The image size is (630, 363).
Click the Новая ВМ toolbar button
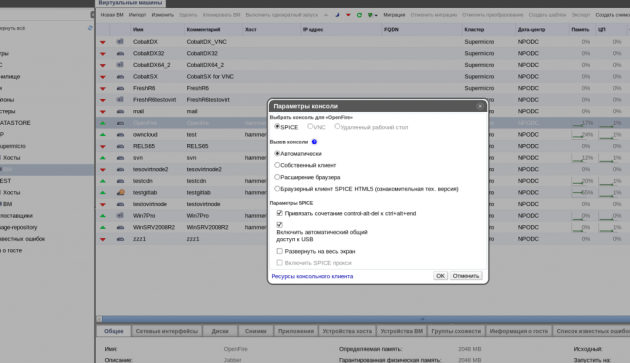[x=112, y=15]
